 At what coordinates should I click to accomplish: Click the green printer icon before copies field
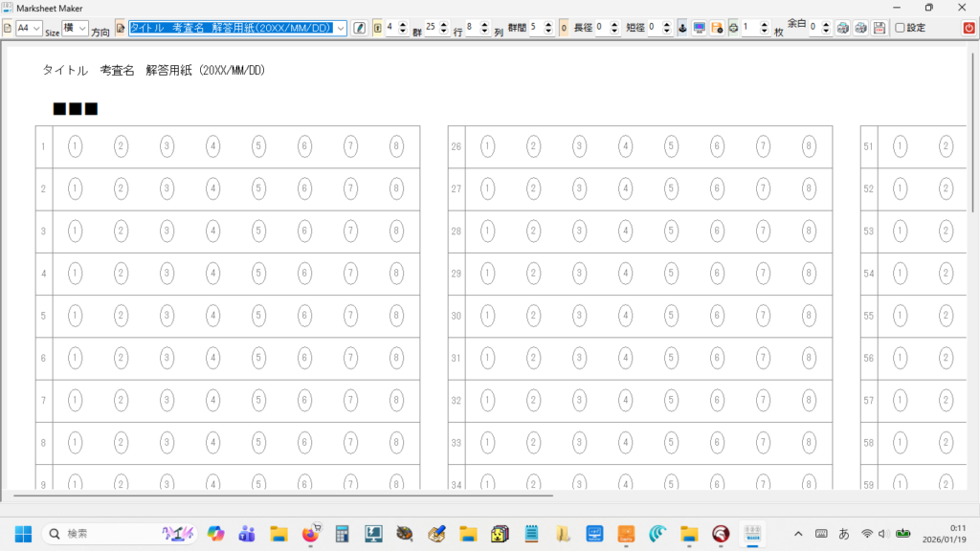click(733, 28)
